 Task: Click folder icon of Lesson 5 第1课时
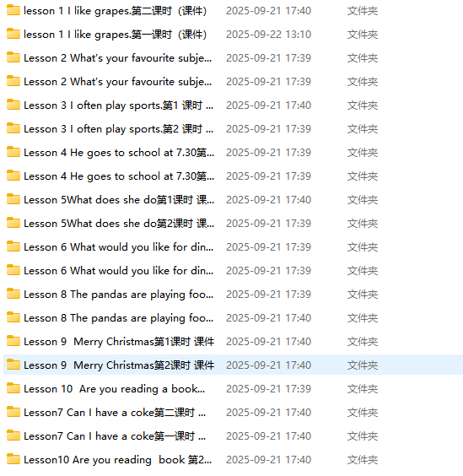pos(13,199)
